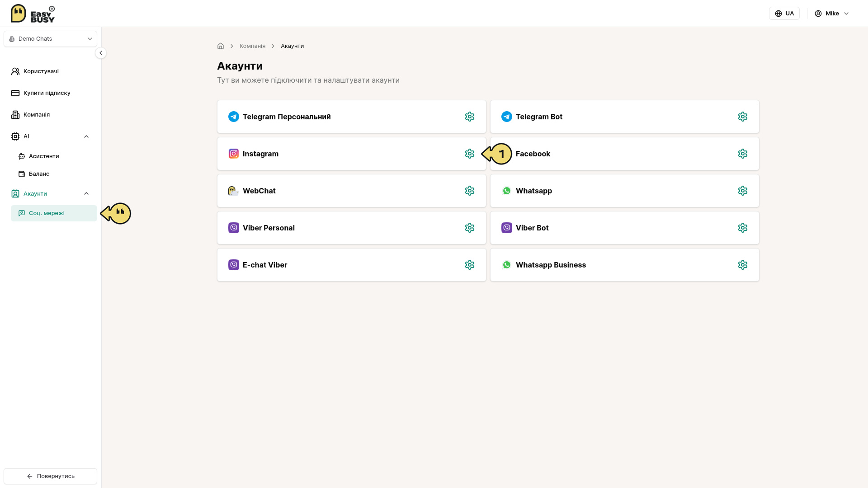Click the Facebook account label

533,154
